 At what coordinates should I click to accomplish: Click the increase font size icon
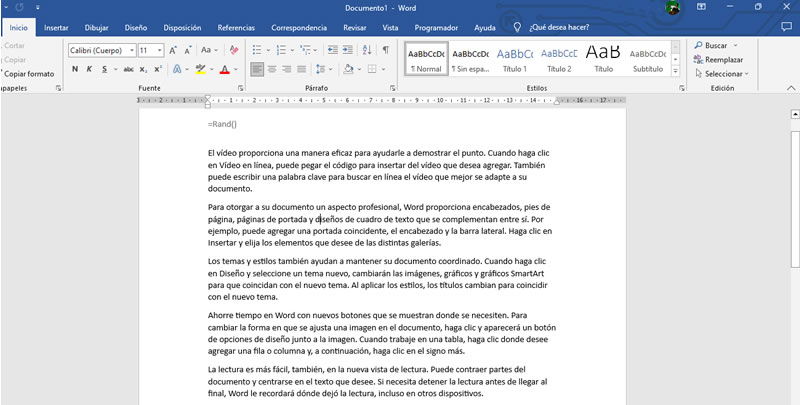[174, 49]
